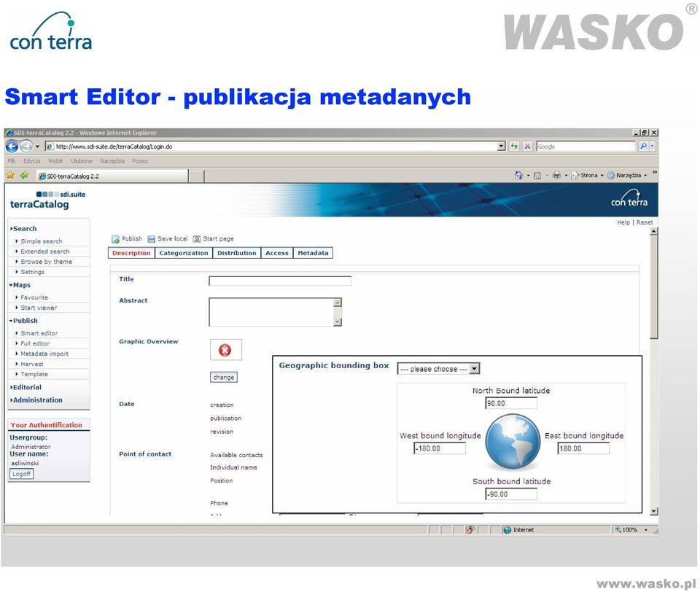700x592 pixels.
Task: Click the Add to Favorites star icon
Action: pyautogui.click(x=24, y=176)
